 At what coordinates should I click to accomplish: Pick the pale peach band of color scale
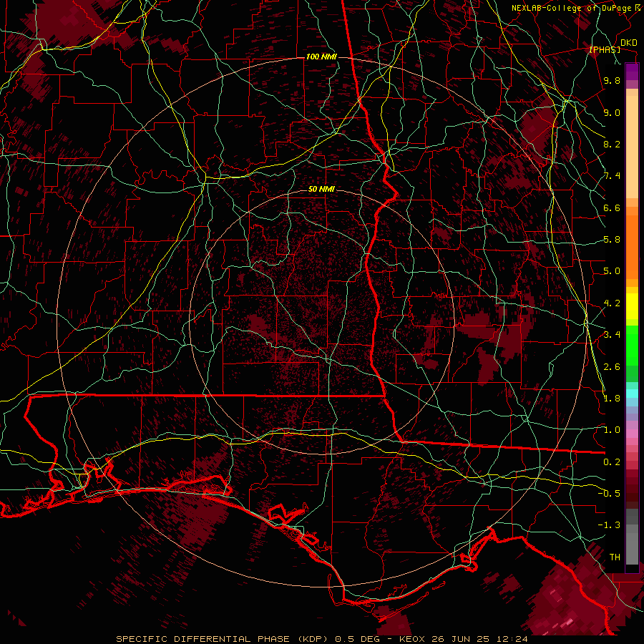click(x=632, y=148)
